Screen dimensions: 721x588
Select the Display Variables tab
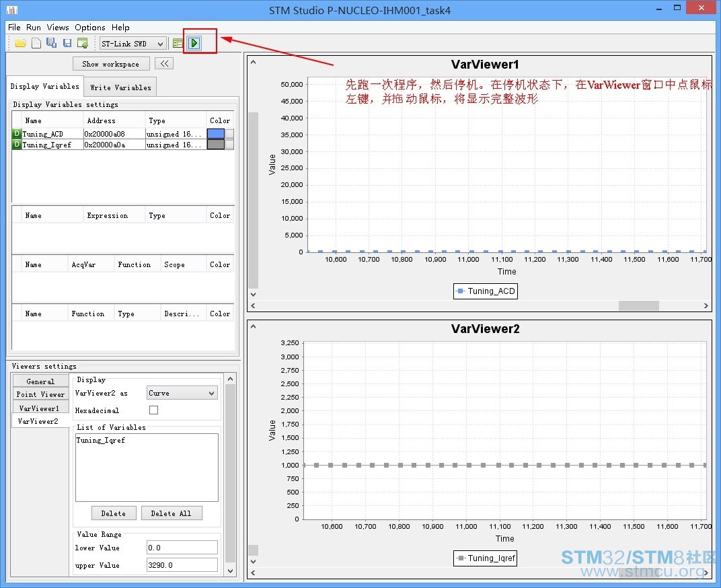44,87
